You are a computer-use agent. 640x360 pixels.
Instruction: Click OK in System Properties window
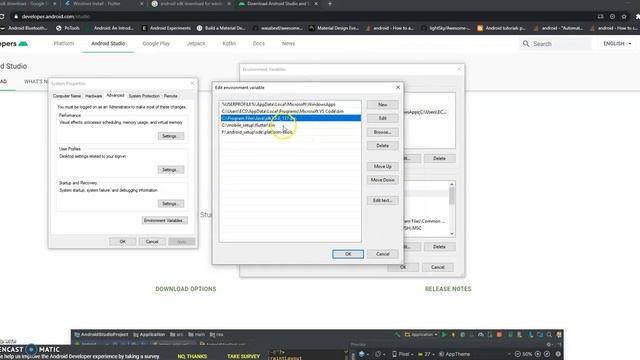click(x=122, y=242)
